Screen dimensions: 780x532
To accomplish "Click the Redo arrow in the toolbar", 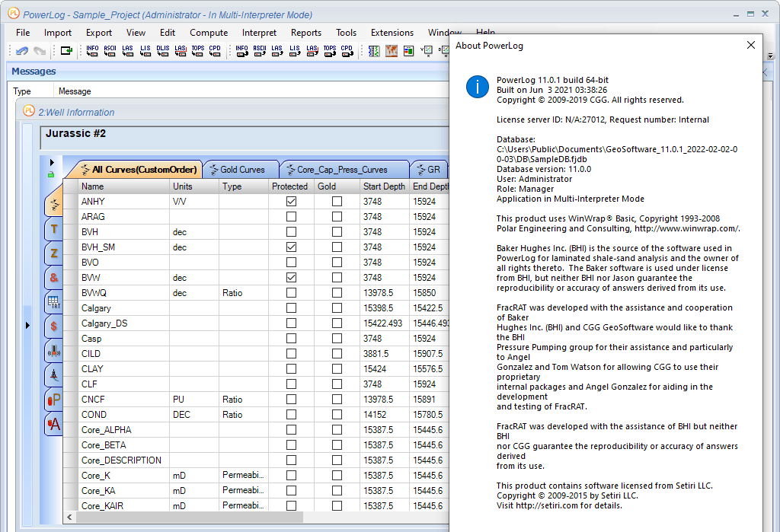I will tap(40, 51).
